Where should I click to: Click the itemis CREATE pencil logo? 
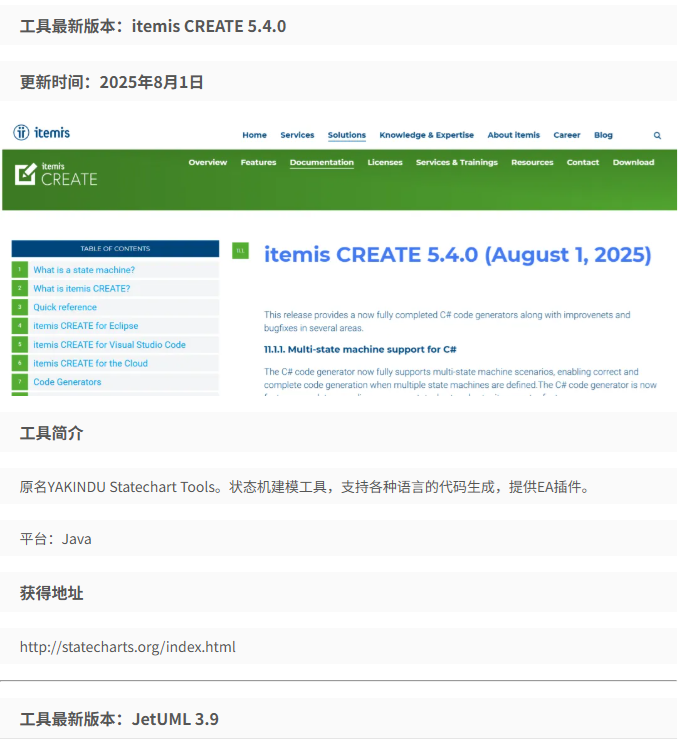point(25,174)
